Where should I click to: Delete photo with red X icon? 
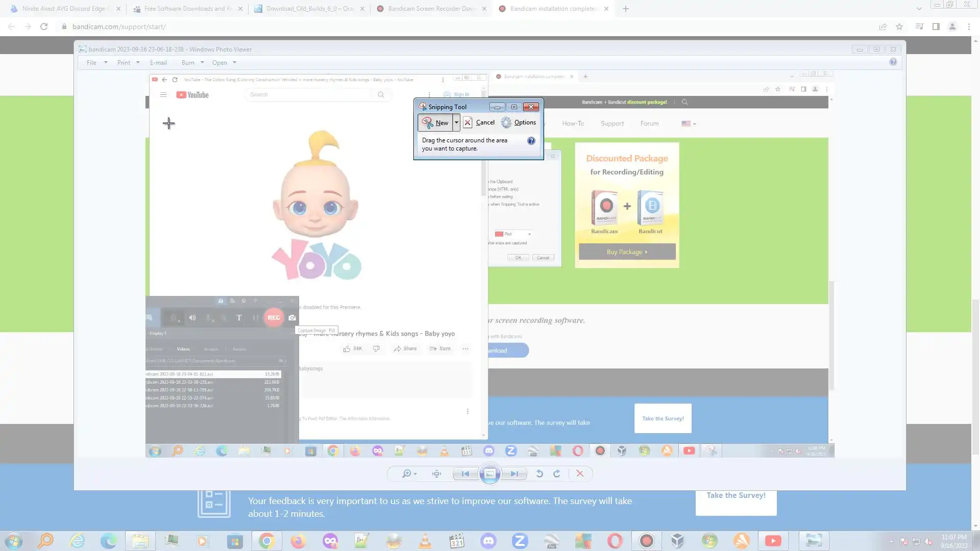(580, 474)
